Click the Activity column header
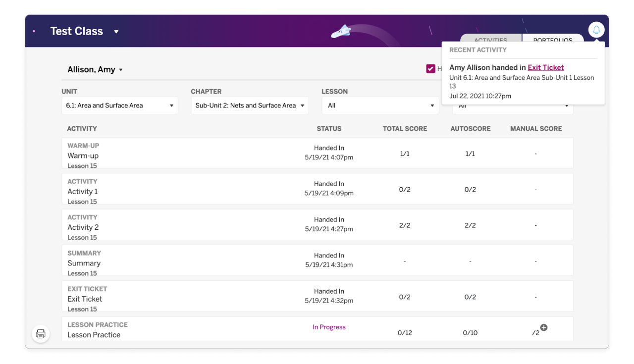 (x=82, y=128)
